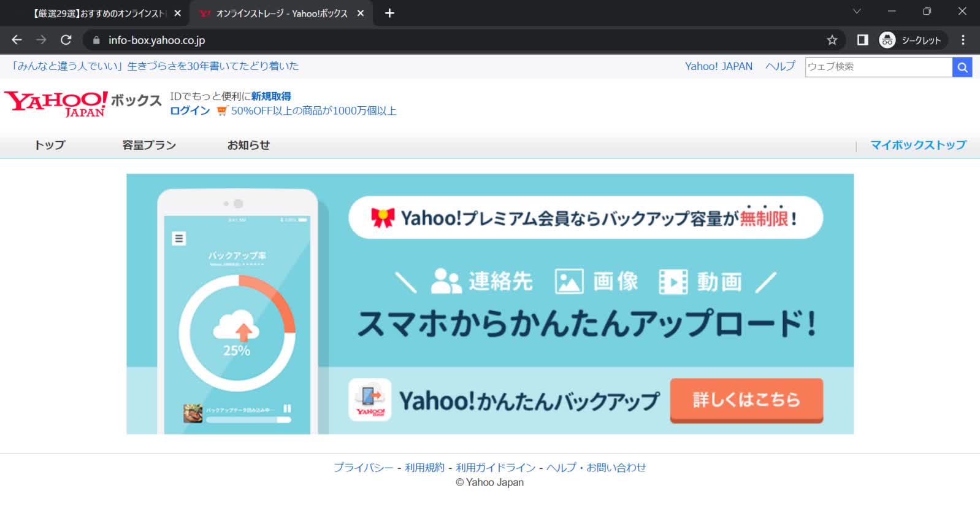The width and height of the screenshot is (980, 515).
Task: Click the blue search magnifier button
Action: coord(962,67)
